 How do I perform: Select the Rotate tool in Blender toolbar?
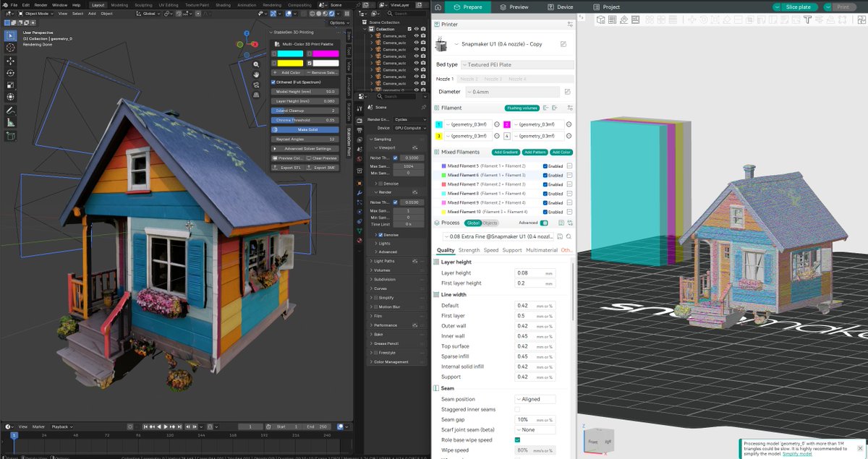tap(11, 73)
